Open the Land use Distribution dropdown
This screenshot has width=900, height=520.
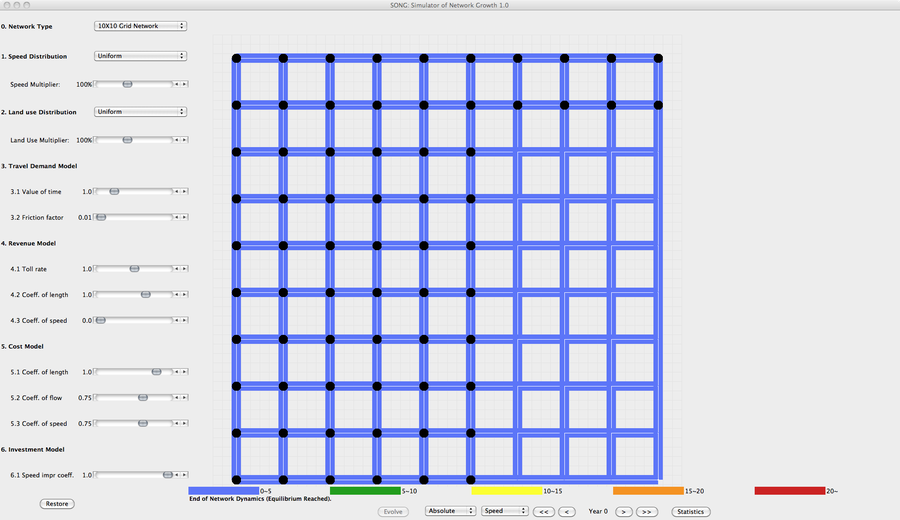click(x=140, y=112)
